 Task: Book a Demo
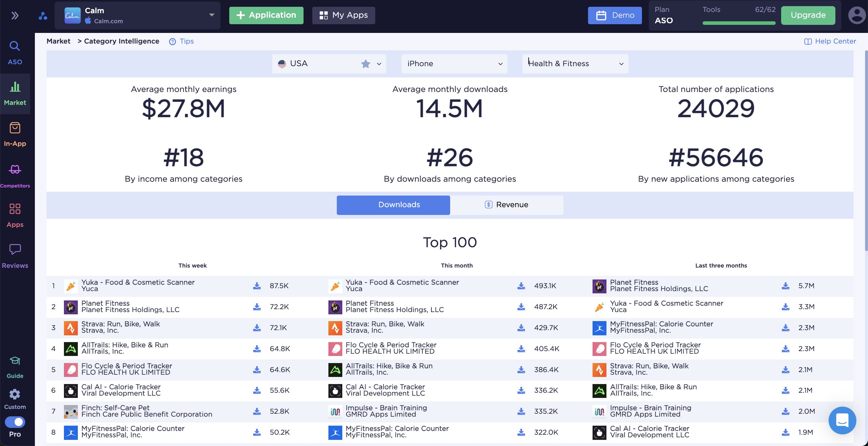click(x=615, y=15)
